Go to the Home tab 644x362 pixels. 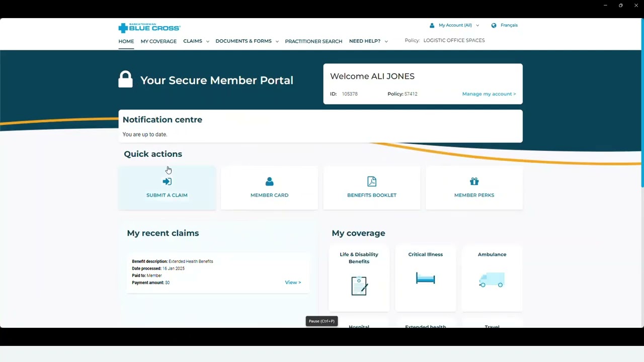(126, 41)
